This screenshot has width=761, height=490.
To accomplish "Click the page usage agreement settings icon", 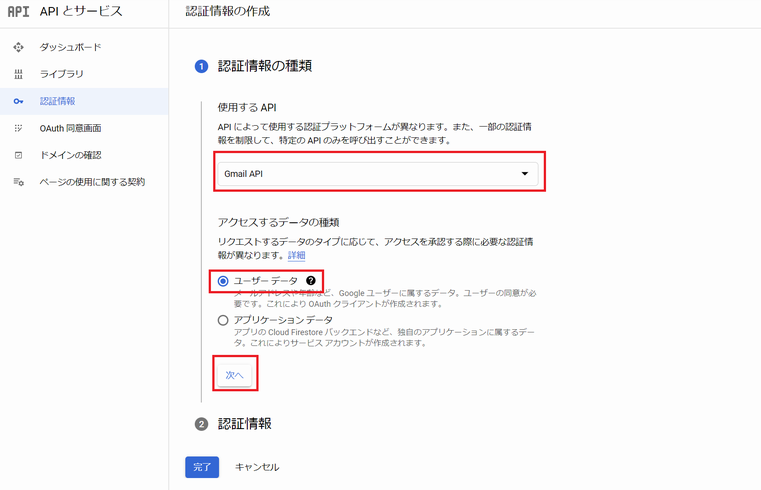I will (x=18, y=182).
